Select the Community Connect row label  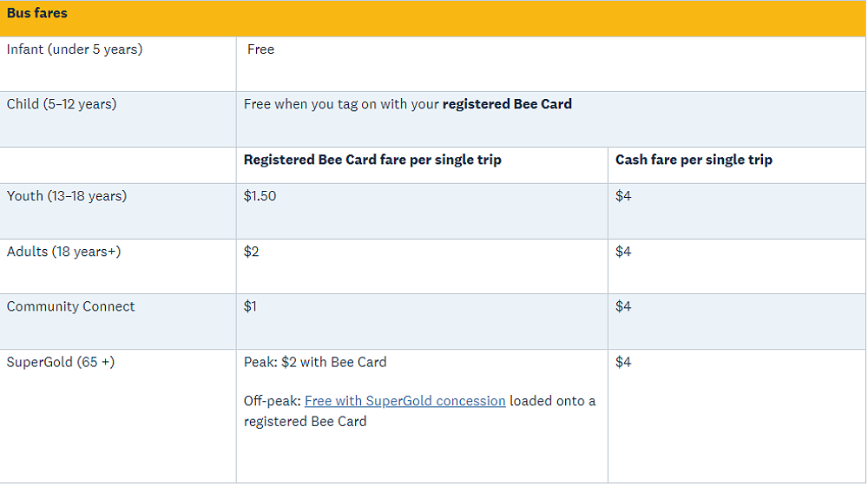coord(71,306)
